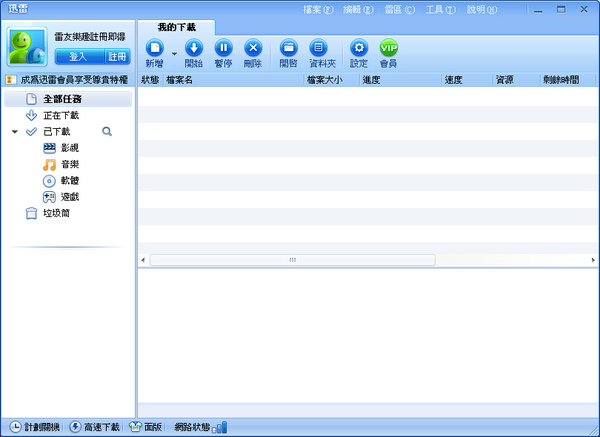Click the horizontal scrollbar thumb

point(293,260)
